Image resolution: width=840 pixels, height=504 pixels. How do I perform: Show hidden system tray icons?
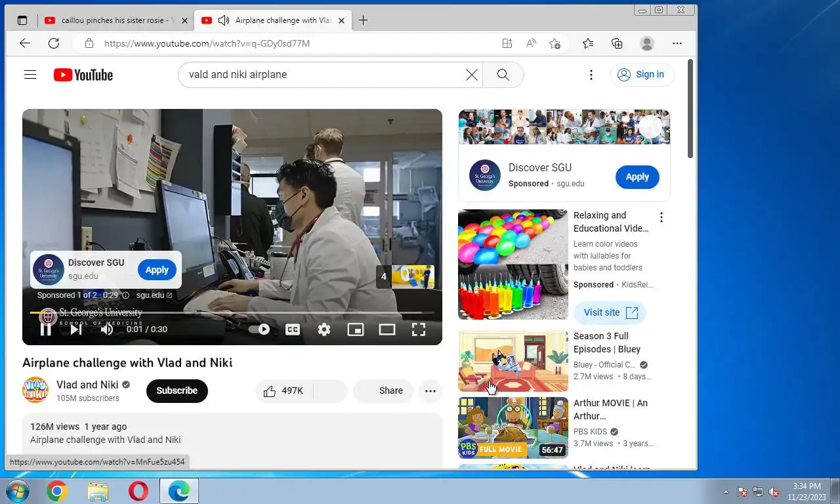[726, 491]
